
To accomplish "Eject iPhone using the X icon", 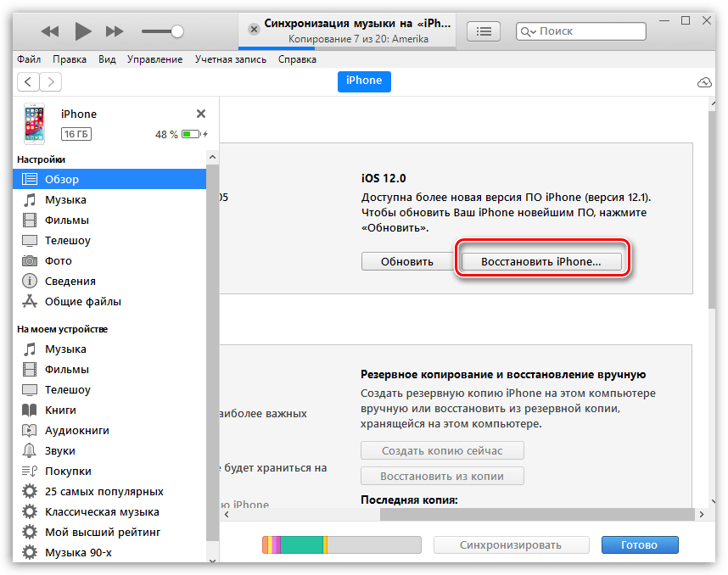I will click(201, 114).
